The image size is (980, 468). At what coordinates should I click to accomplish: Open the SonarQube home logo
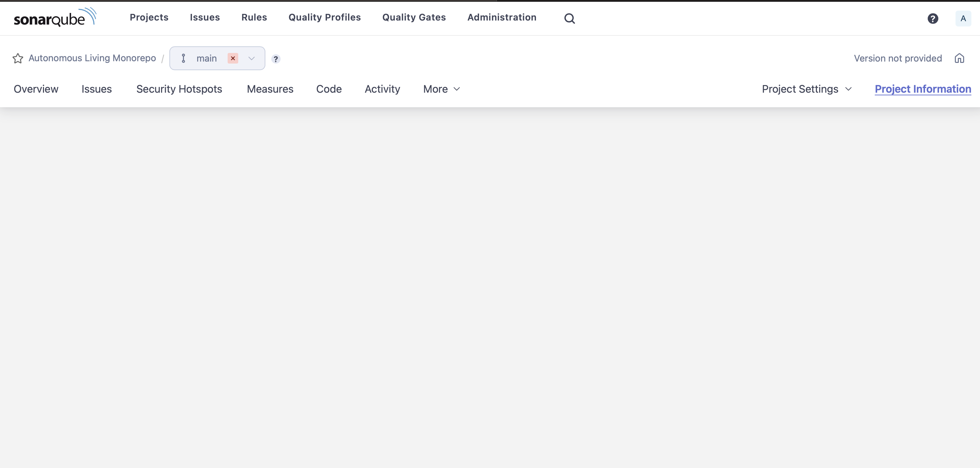pyautogui.click(x=54, y=17)
